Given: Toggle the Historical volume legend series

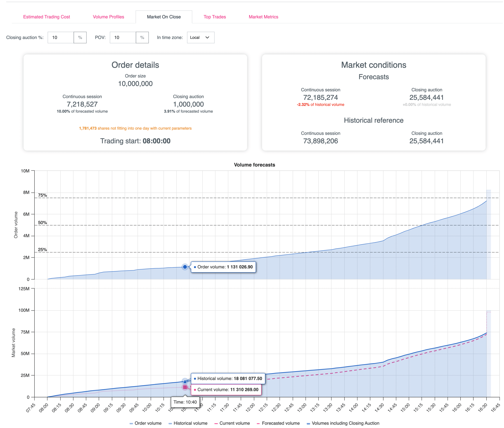Looking at the screenshot, I should [190, 423].
